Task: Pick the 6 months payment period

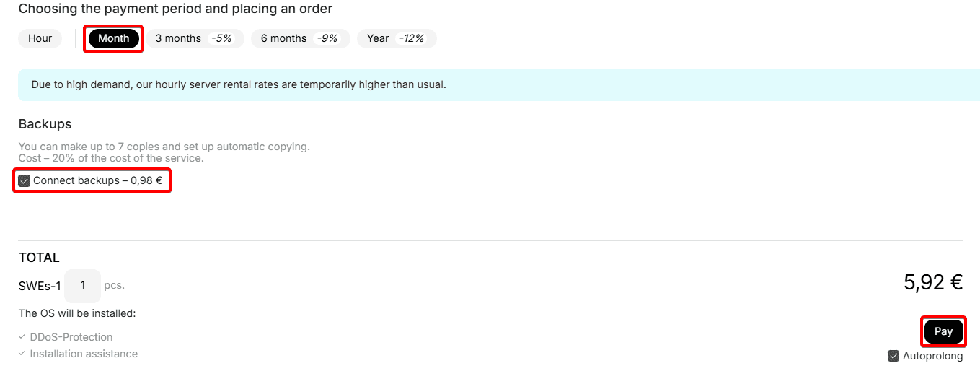Action: coord(283,38)
